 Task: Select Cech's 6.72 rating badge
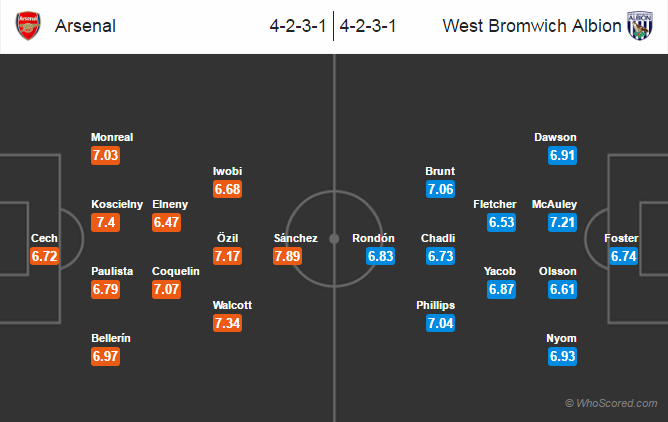tap(44, 256)
